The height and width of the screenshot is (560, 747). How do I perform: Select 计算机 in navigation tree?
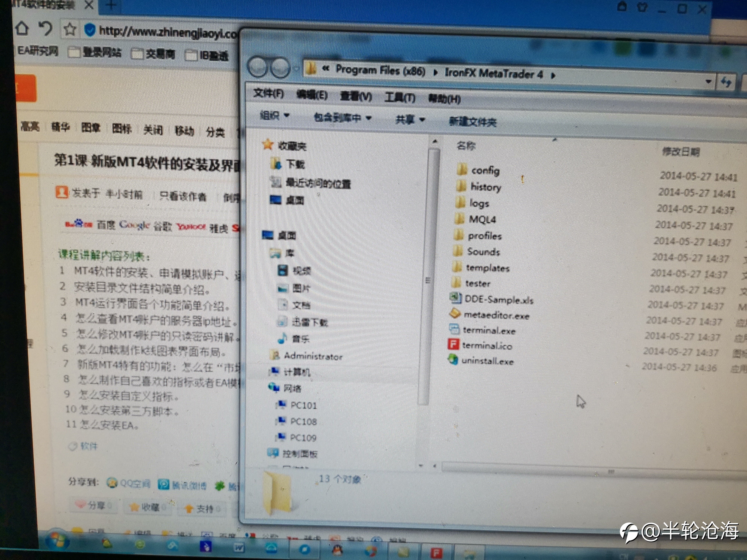click(x=289, y=372)
